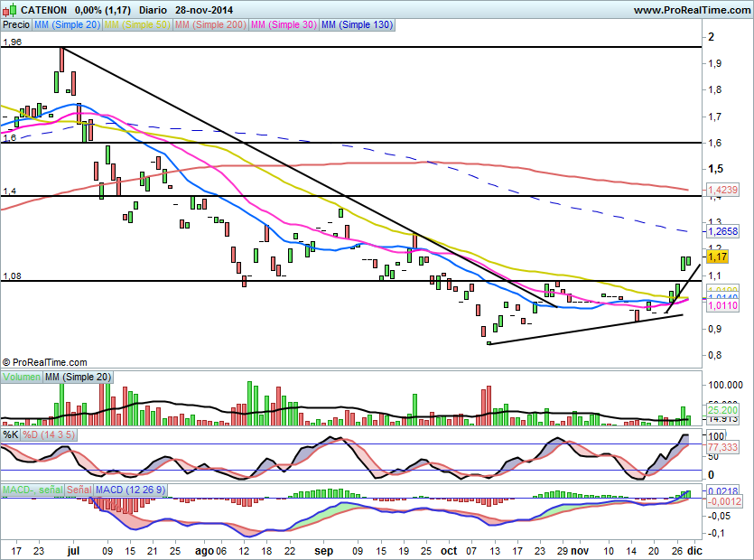Click the red Señal label in MACD panel
The height and width of the screenshot is (560, 754).
point(79,490)
